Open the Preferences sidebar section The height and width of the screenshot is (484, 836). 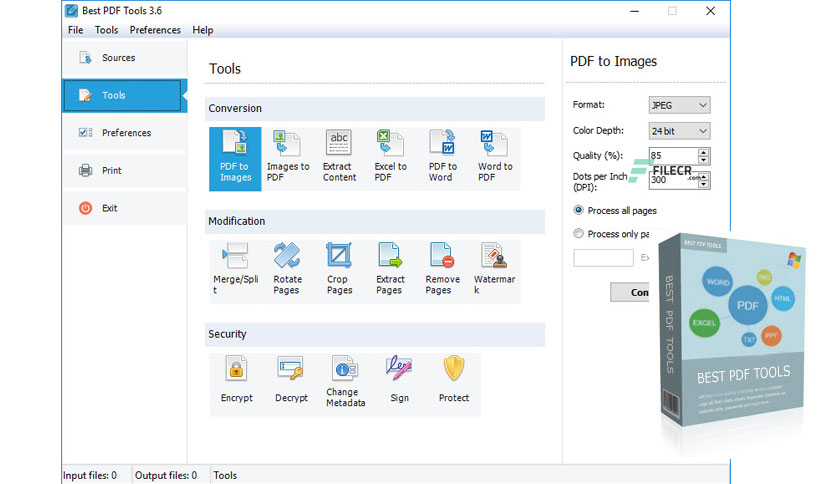click(125, 133)
